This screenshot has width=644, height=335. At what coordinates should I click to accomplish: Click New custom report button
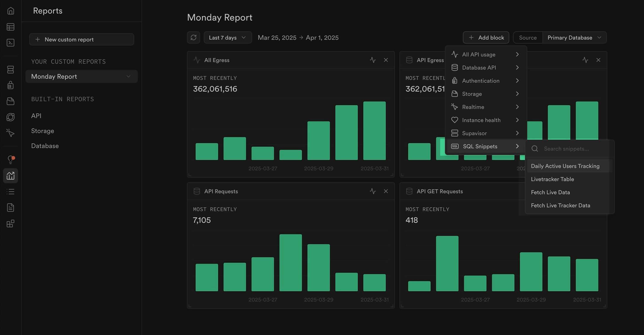pos(82,39)
